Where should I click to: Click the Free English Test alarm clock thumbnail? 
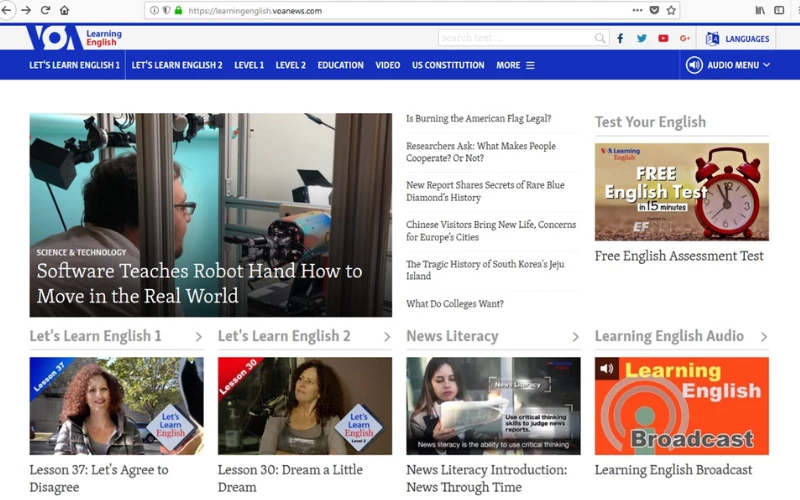682,192
